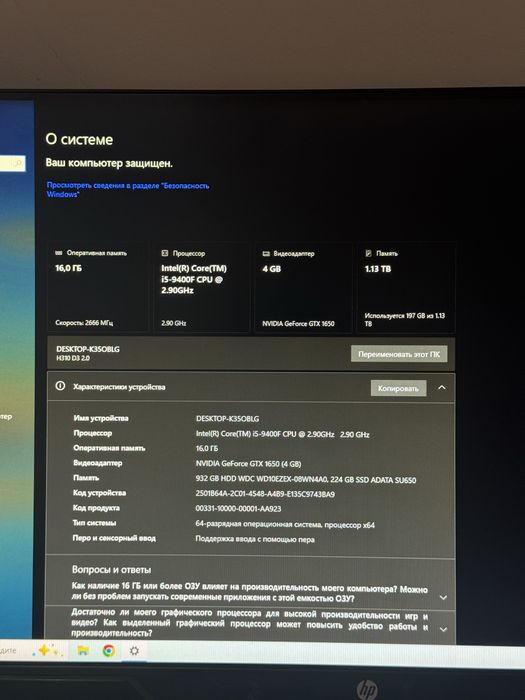The height and width of the screenshot is (700, 525).
Task: Click the Поддержка ввода с помощью пера value
Action: coord(255,539)
